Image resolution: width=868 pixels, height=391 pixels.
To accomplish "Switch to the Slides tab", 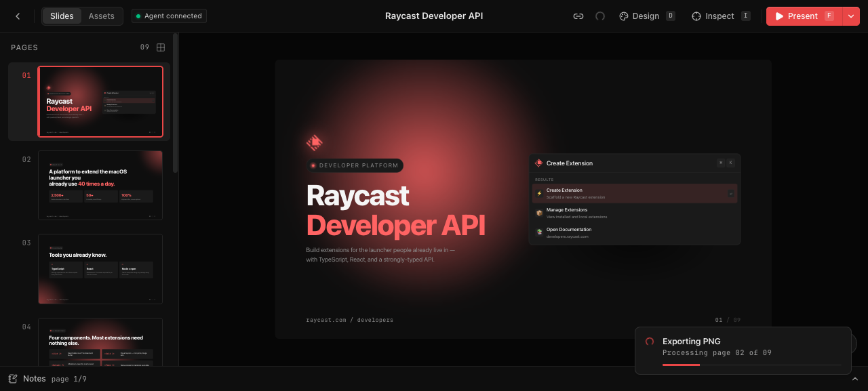I will (62, 16).
